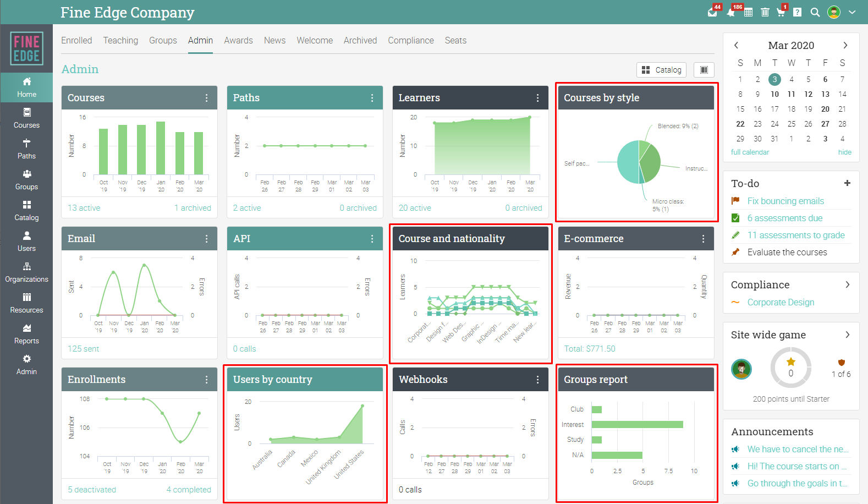Open the trash bin icon in header
The height and width of the screenshot is (504, 868).
765,12
